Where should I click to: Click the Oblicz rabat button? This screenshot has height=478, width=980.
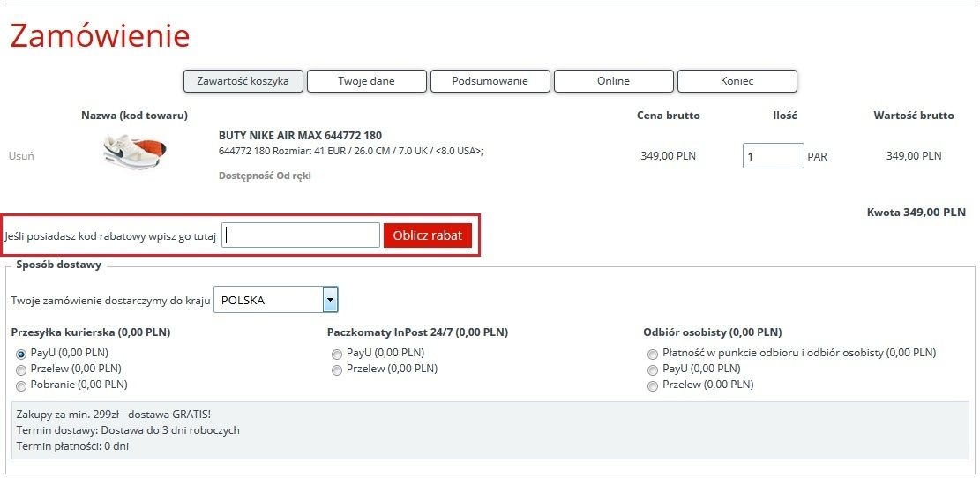point(428,235)
